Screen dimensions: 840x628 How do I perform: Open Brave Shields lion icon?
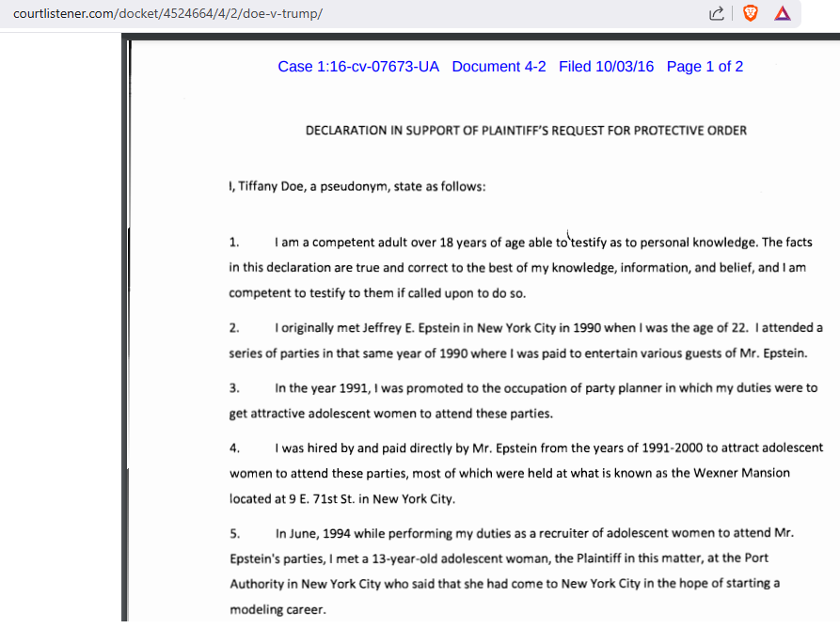click(751, 13)
